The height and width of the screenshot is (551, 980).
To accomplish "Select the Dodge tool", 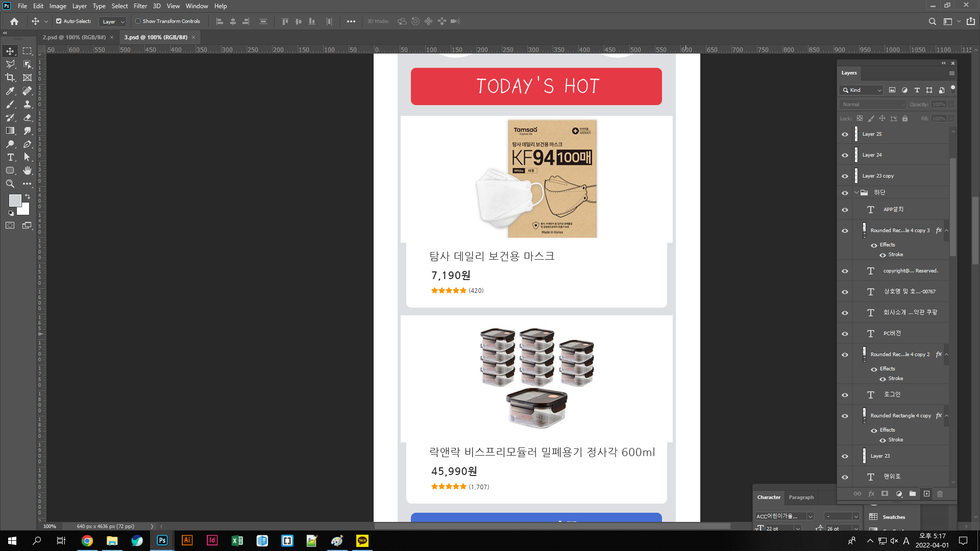I will [x=10, y=144].
